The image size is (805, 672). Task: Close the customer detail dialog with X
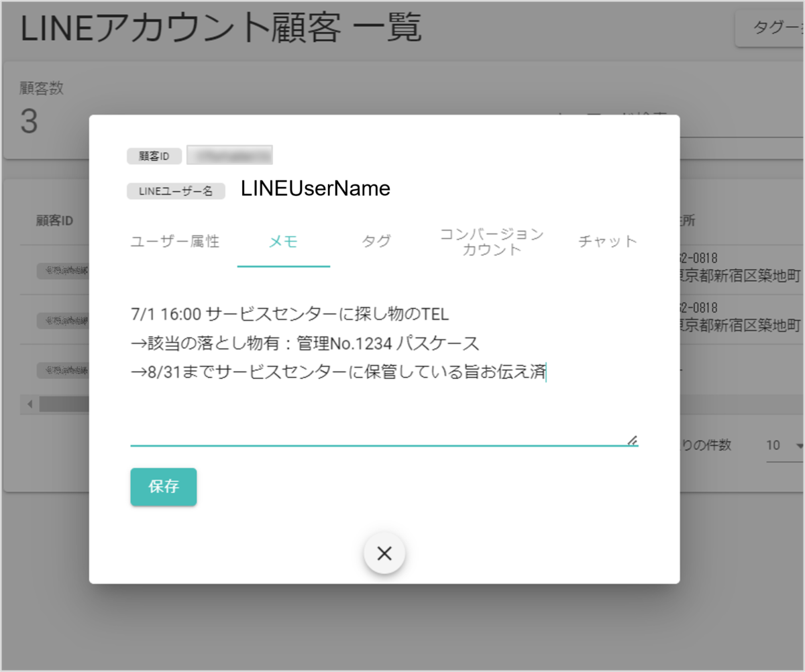click(x=384, y=553)
